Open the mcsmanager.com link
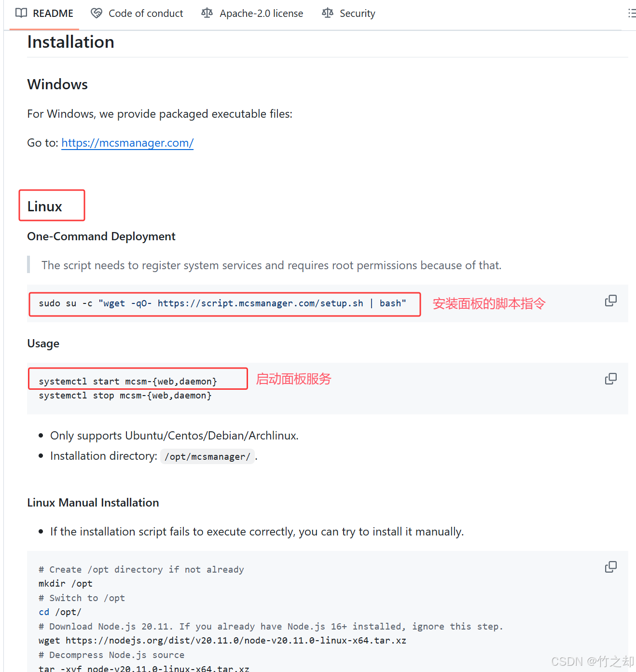Viewport: 636px width, 672px height. (127, 143)
